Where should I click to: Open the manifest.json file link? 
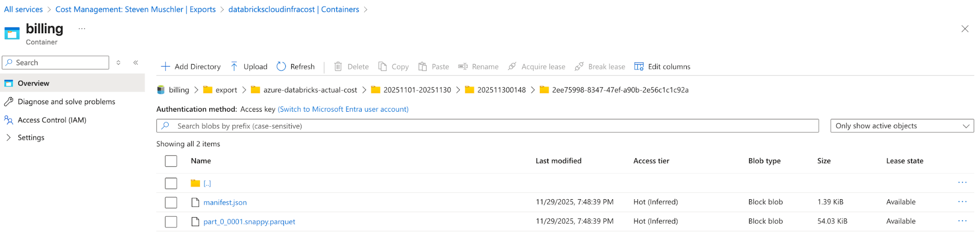tap(225, 202)
